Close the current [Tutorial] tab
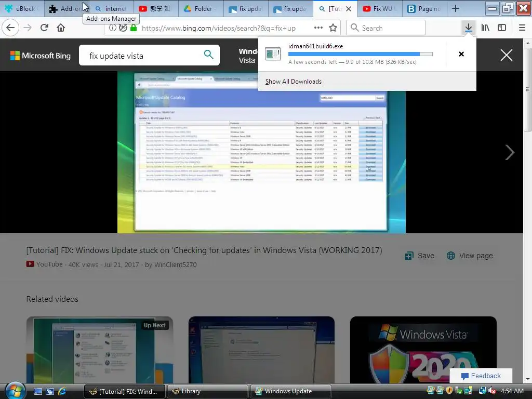 349,9
